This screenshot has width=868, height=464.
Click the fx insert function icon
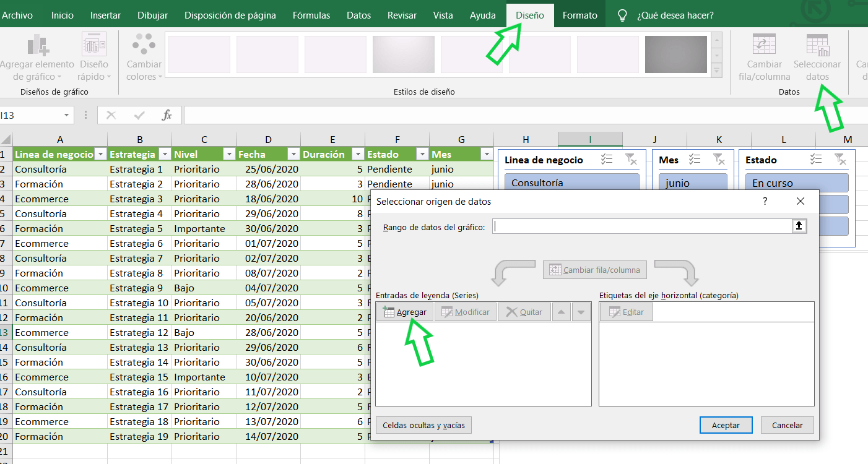click(x=167, y=115)
